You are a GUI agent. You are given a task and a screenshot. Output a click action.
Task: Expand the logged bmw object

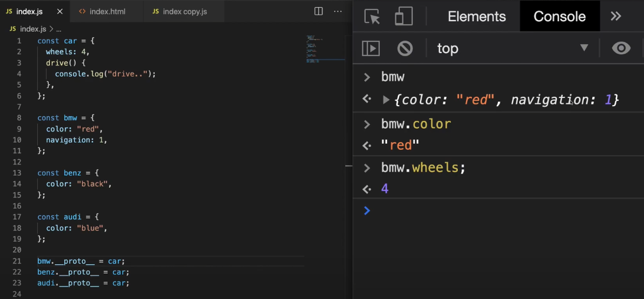pos(386,100)
